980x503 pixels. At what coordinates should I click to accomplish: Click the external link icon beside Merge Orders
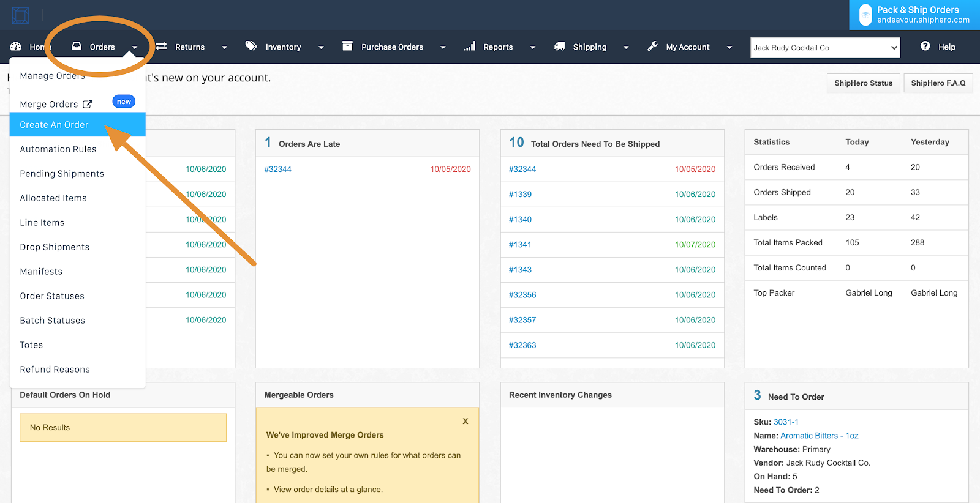pos(88,104)
